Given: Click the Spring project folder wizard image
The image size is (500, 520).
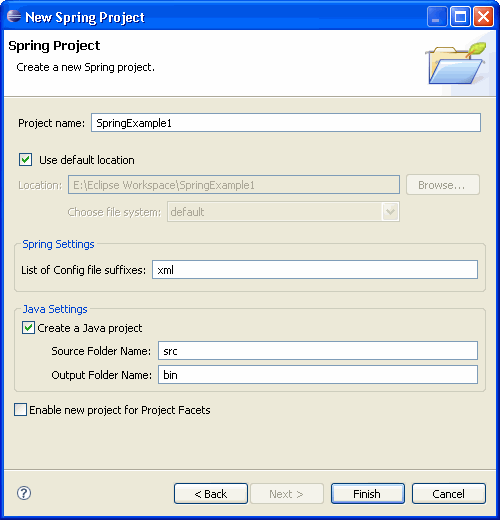Looking at the screenshot, I should 456,63.
